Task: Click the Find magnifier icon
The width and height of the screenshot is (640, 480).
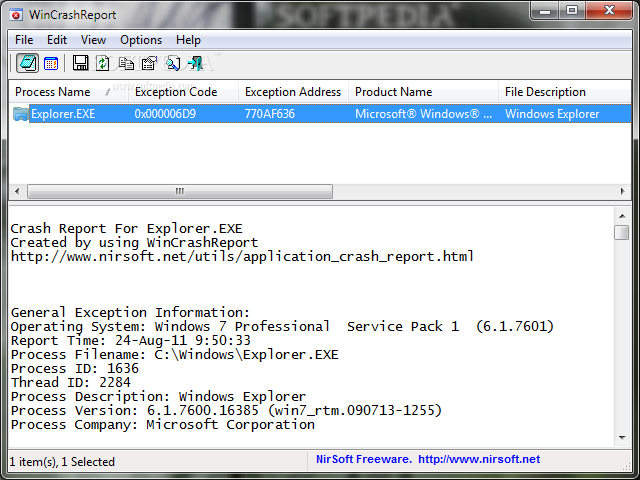Action: click(x=173, y=63)
